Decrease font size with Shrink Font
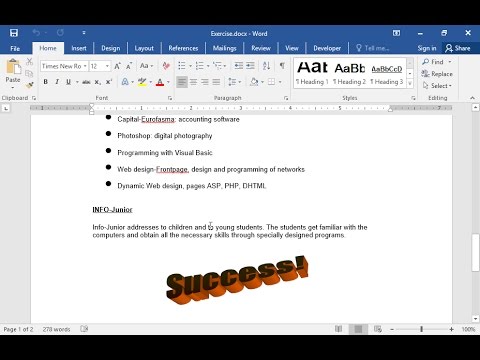The height and width of the screenshot is (360, 480). coord(129,66)
